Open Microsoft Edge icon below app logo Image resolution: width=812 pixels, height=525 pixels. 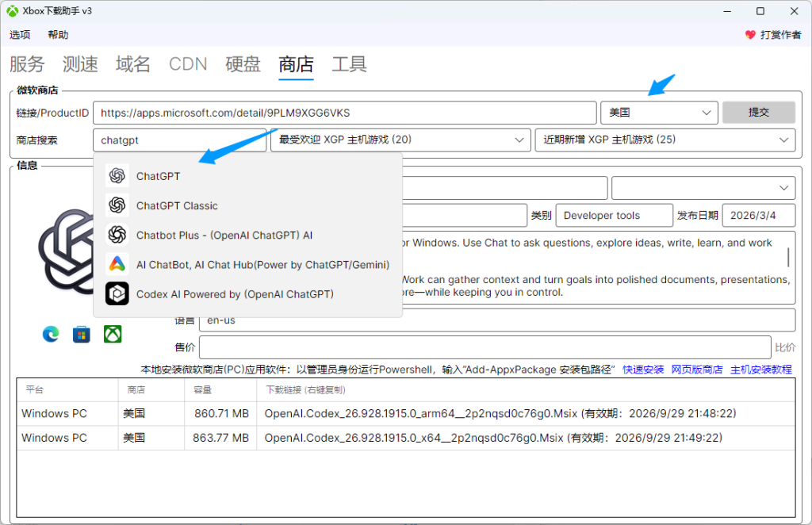(51, 335)
